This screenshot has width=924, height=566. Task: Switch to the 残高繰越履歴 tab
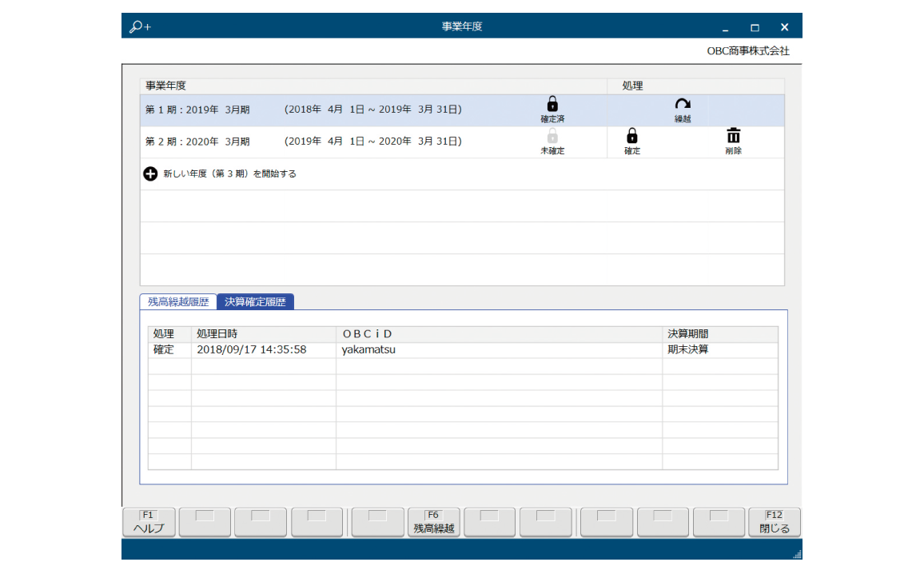click(x=178, y=302)
